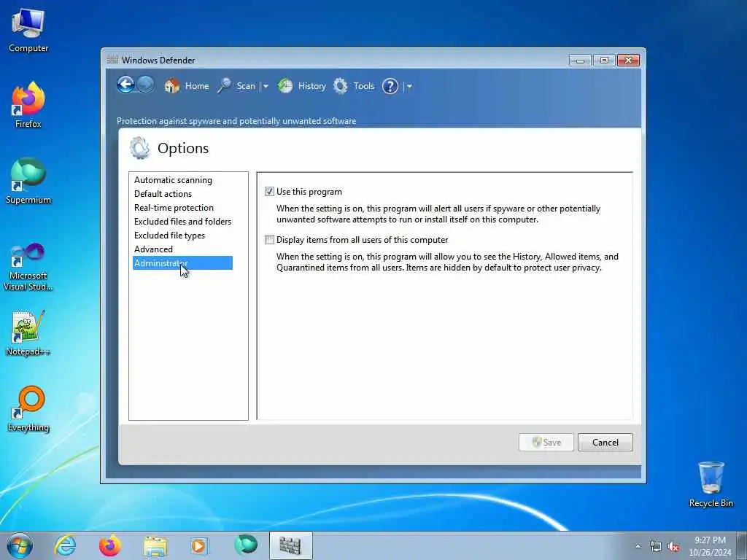Viewport: 747px width, 560px height.
Task: Click the Show desktop strip at the taskbar edge
Action: click(742, 546)
